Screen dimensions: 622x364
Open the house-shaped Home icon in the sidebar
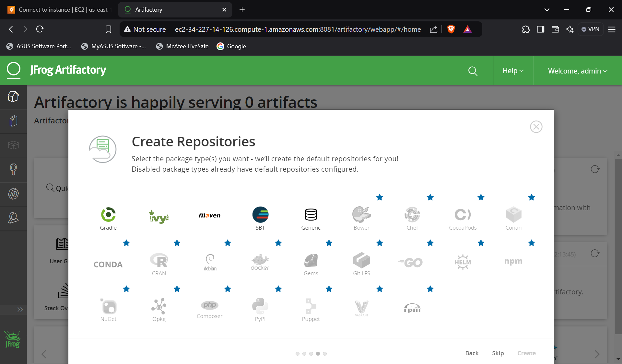(13, 97)
